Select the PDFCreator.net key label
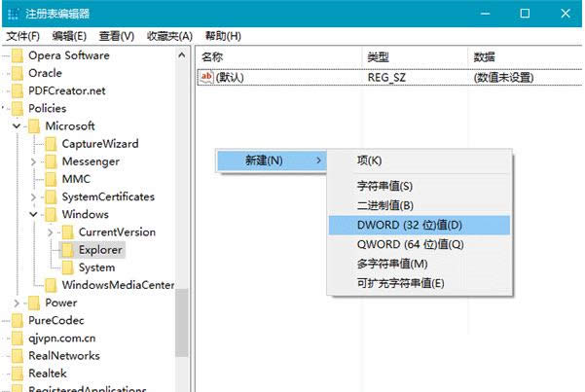The width and height of the screenshot is (585, 392). [67, 90]
